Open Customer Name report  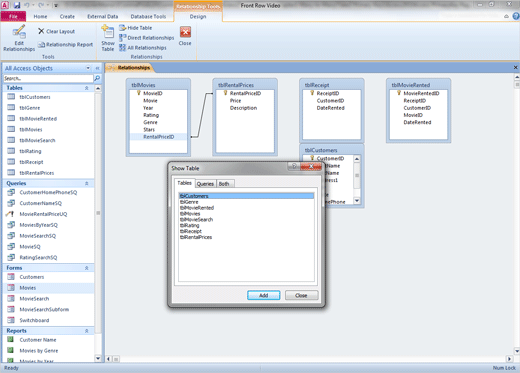(x=38, y=340)
